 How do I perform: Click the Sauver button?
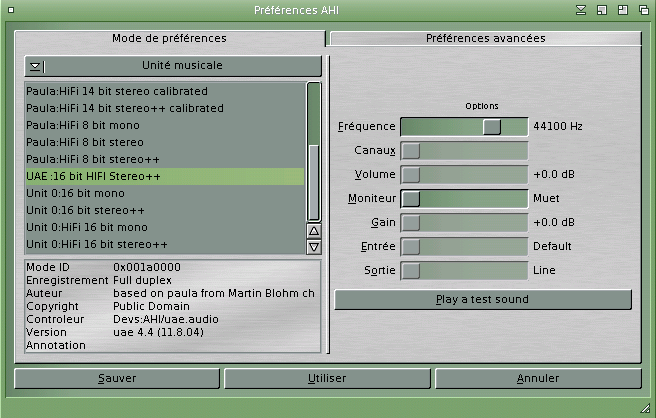[x=117, y=378]
